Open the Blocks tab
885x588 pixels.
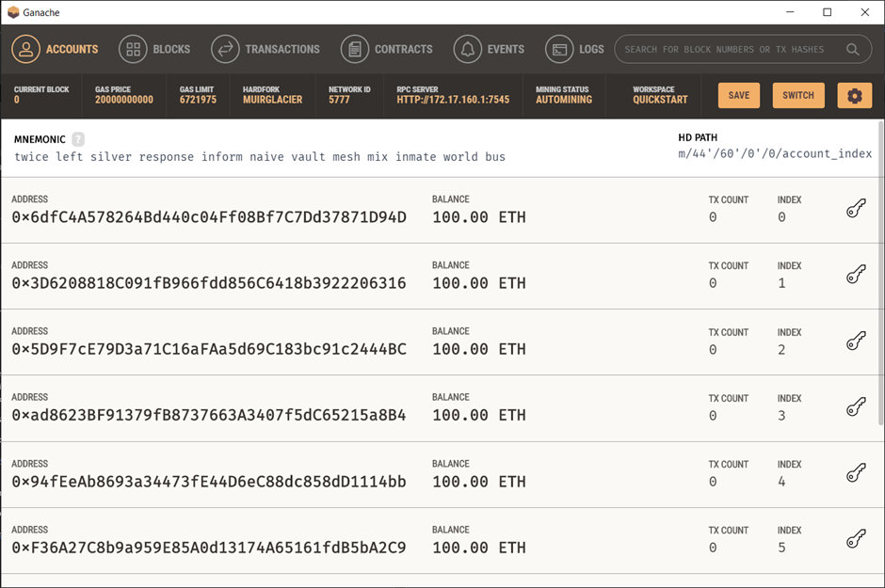pos(154,49)
